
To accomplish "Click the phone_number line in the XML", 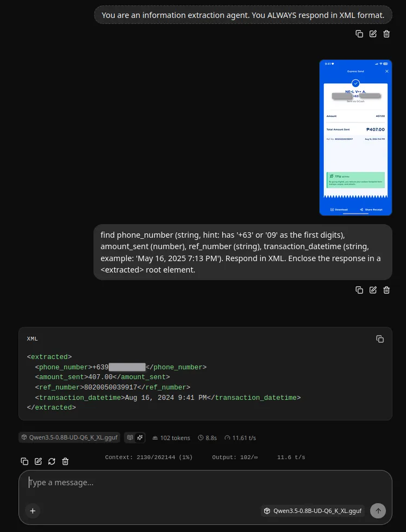I will 121,367.
